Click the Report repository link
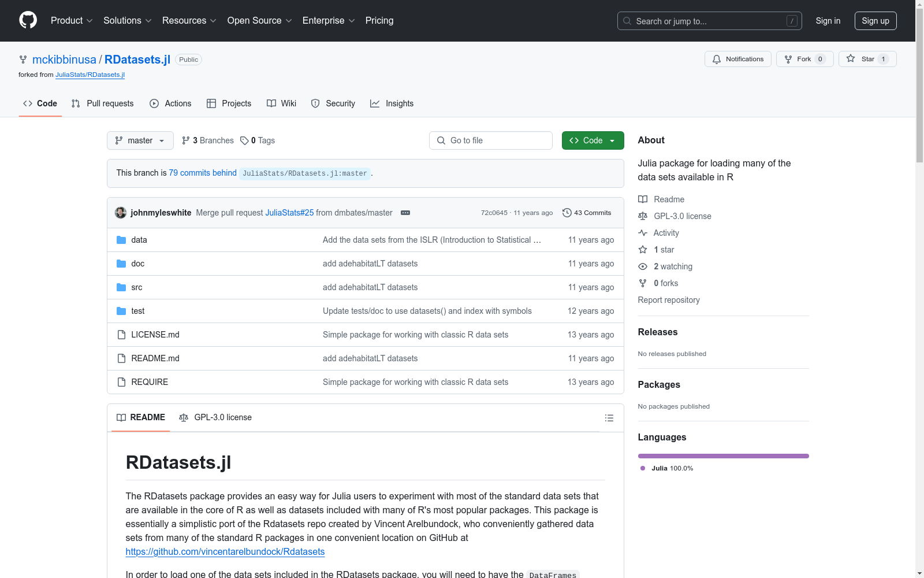The image size is (924, 578). [669, 300]
